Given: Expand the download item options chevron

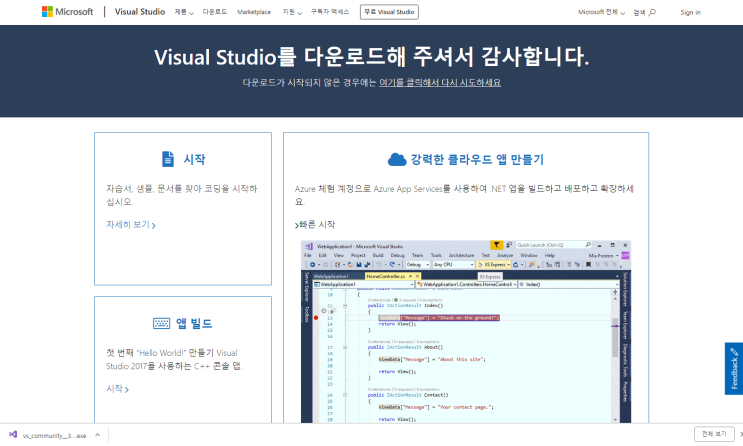Looking at the screenshot, I should click(x=98, y=435).
